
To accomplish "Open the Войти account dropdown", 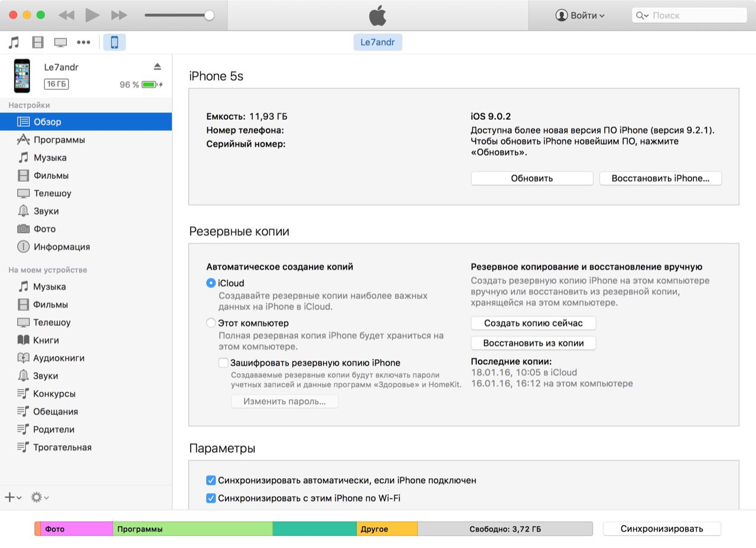I will click(x=580, y=15).
